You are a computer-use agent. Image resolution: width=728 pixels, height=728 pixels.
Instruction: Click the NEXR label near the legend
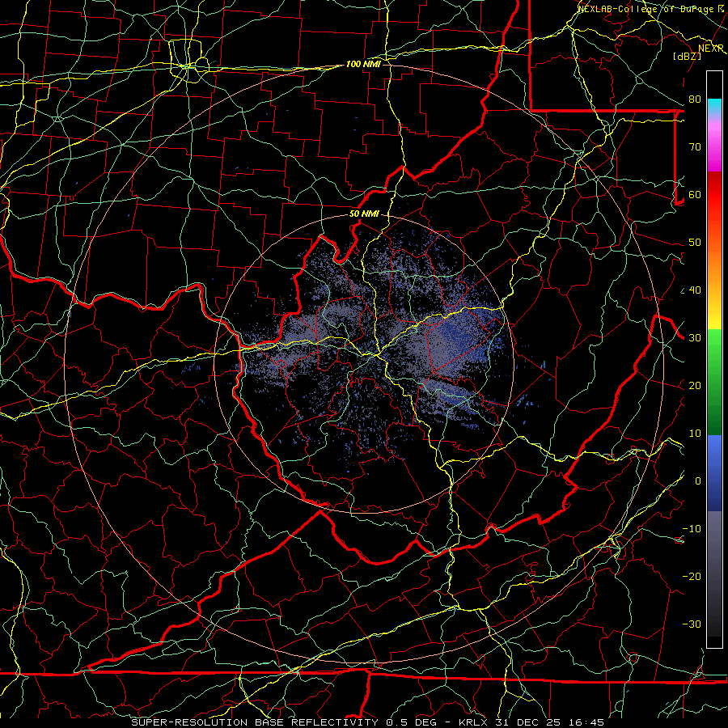click(711, 49)
